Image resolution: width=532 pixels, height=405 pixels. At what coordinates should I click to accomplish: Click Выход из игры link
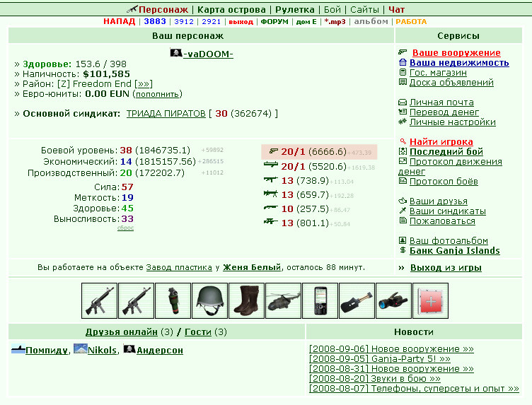coord(446,268)
